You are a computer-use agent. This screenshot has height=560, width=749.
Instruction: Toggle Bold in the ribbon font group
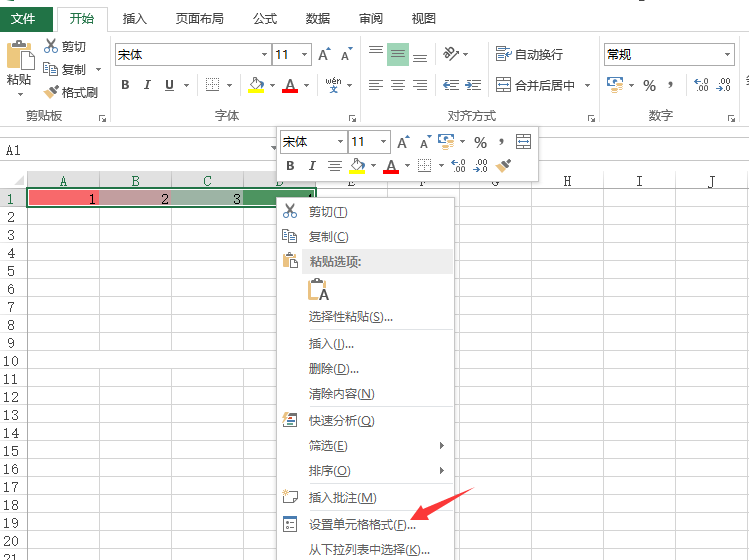tap(126, 85)
